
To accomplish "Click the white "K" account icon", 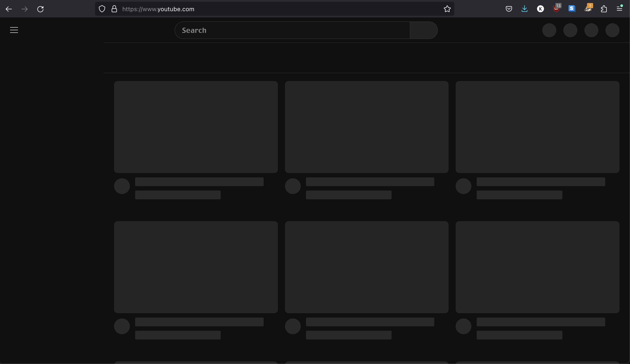I will coord(540,9).
